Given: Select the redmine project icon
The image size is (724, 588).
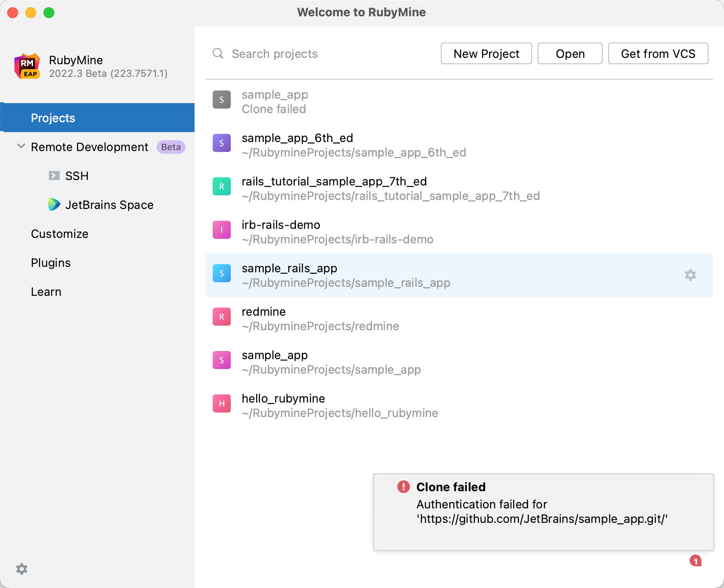Looking at the screenshot, I should click(221, 317).
